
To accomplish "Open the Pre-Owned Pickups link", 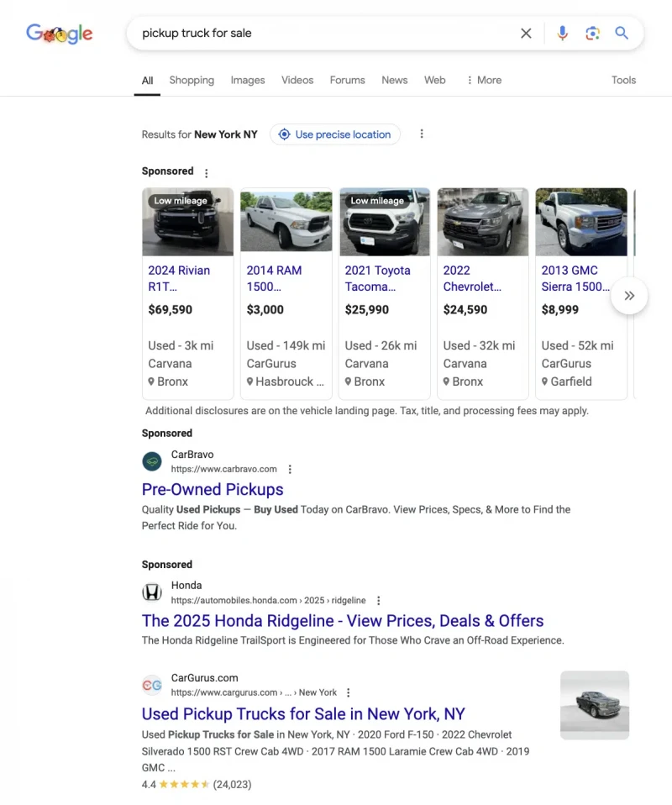I will (x=213, y=490).
